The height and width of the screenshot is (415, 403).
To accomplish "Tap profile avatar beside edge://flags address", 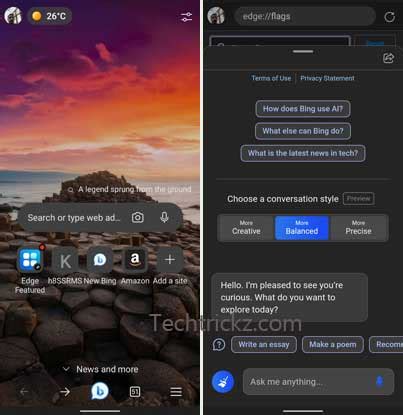I will click(216, 15).
